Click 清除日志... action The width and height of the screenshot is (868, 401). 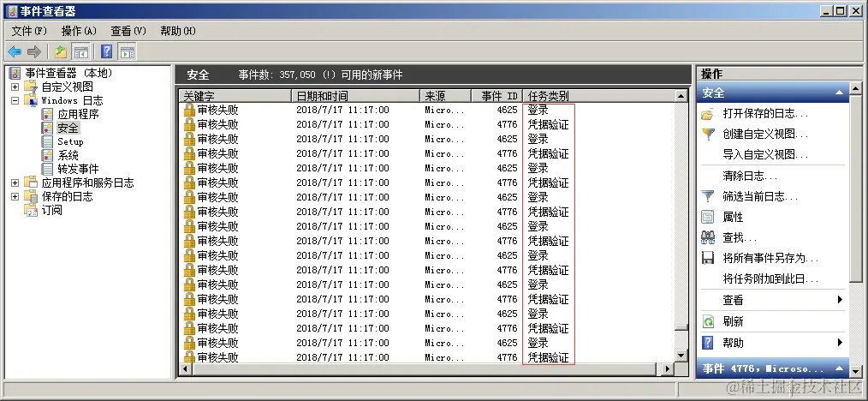pyautogui.click(x=750, y=177)
